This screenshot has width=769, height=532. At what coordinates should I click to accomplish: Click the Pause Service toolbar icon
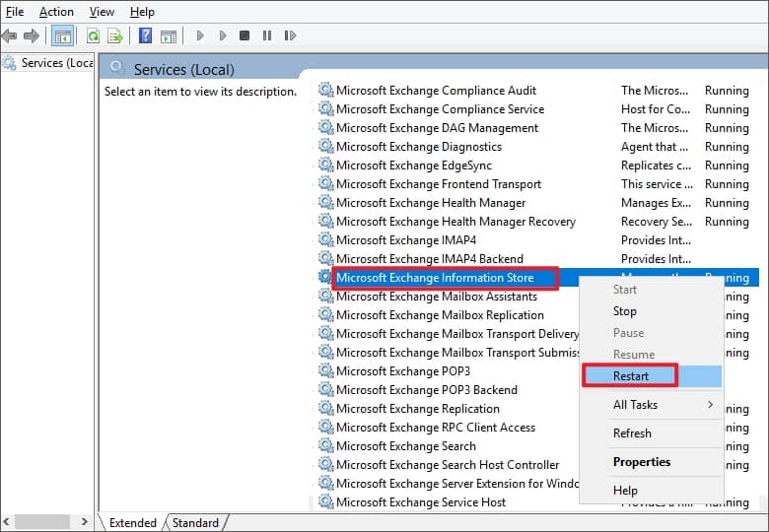pyautogui.click(x=267, y=35)
